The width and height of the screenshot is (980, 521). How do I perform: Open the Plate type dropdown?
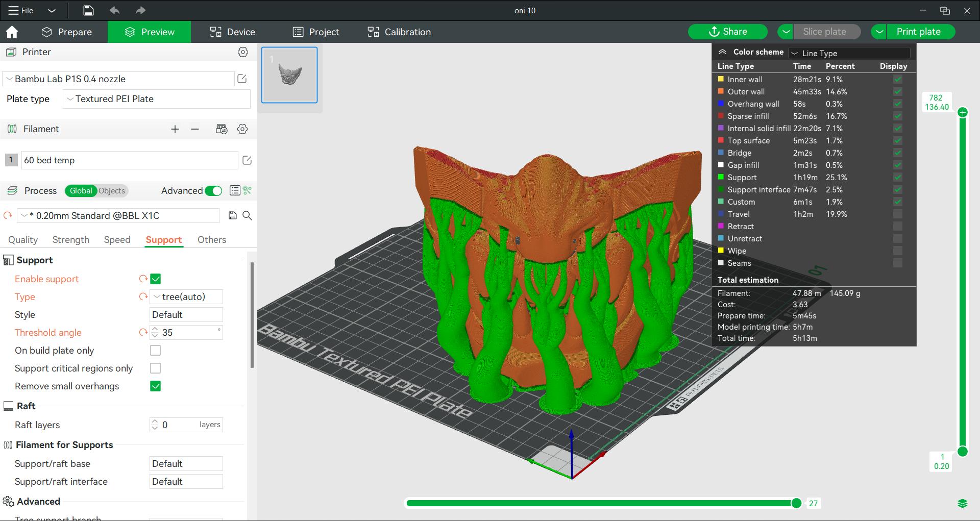click(157, 99)
